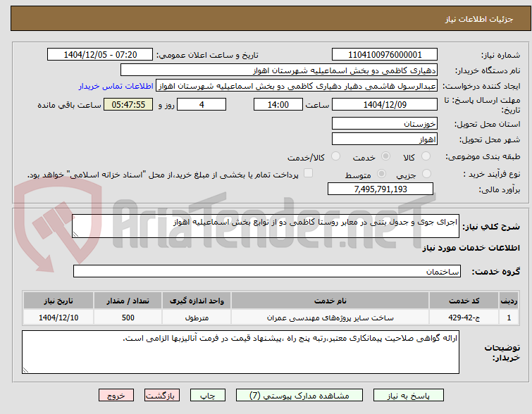The height and width of the screenshot is (414, 532).
Task: Click the نوع فرآیند خرید label
Action: click(492, 174)
